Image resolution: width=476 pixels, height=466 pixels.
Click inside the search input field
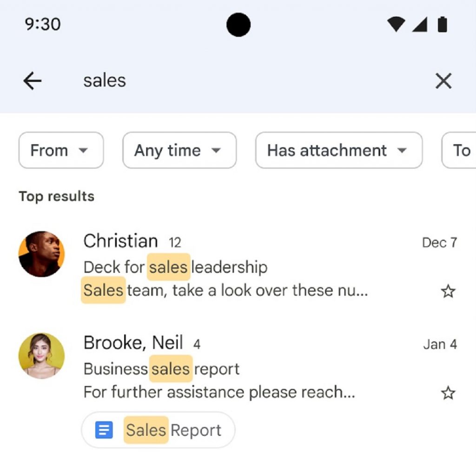[186, 80]
